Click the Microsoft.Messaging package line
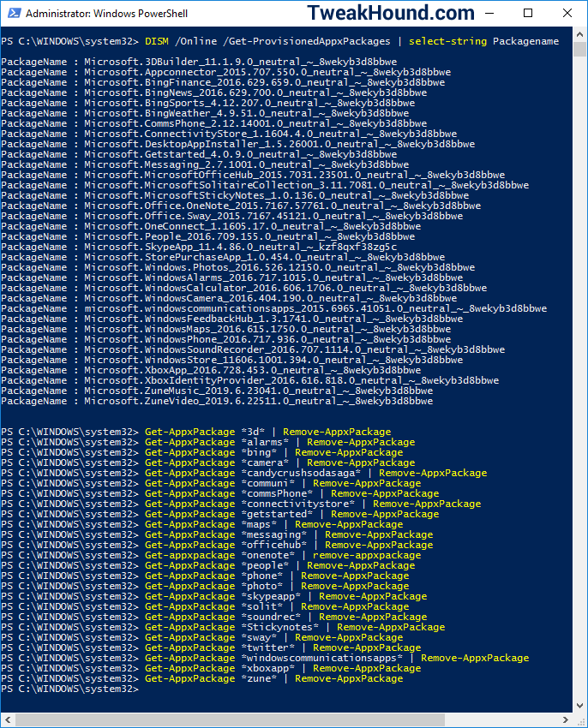The width and height of the screenshot is (588, 728). click(205, 164)
